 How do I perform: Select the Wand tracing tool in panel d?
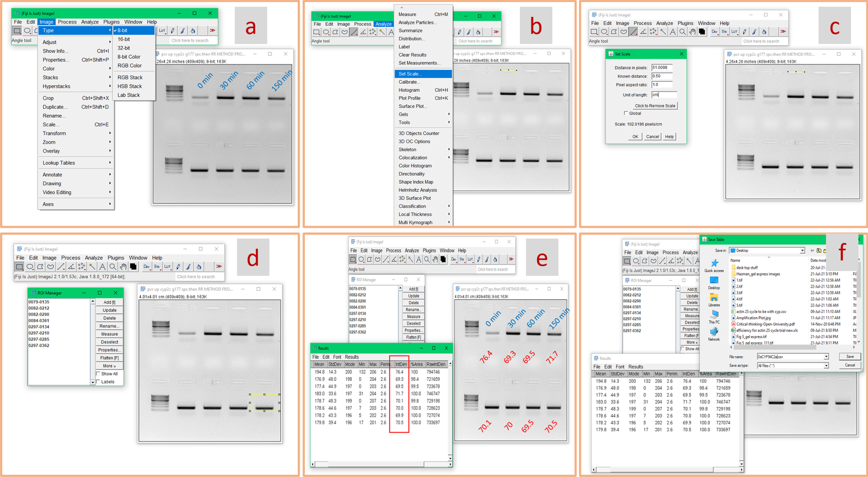click(x=92, y=267)
